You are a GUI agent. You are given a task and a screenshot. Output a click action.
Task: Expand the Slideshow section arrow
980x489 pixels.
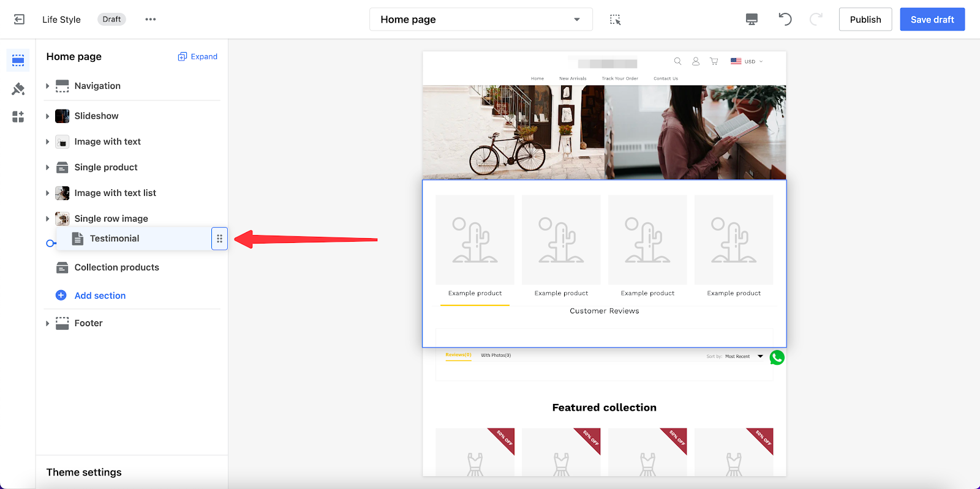pos(47,116)
